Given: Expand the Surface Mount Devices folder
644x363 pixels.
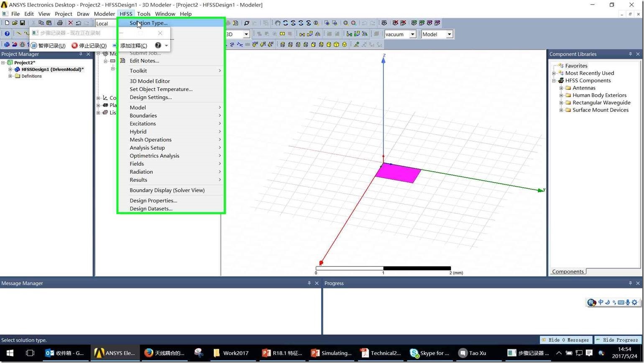Looking at the screenshot, I should point(561,110).
